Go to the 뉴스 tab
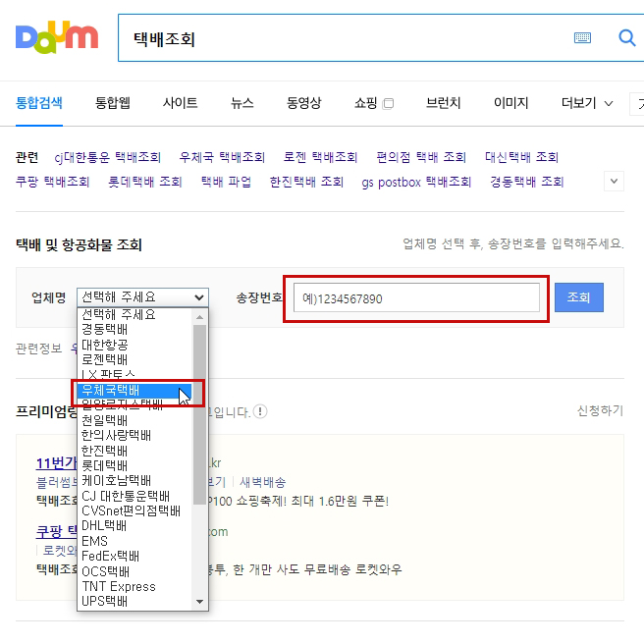644x644 pixels. (x=241, y=103)
